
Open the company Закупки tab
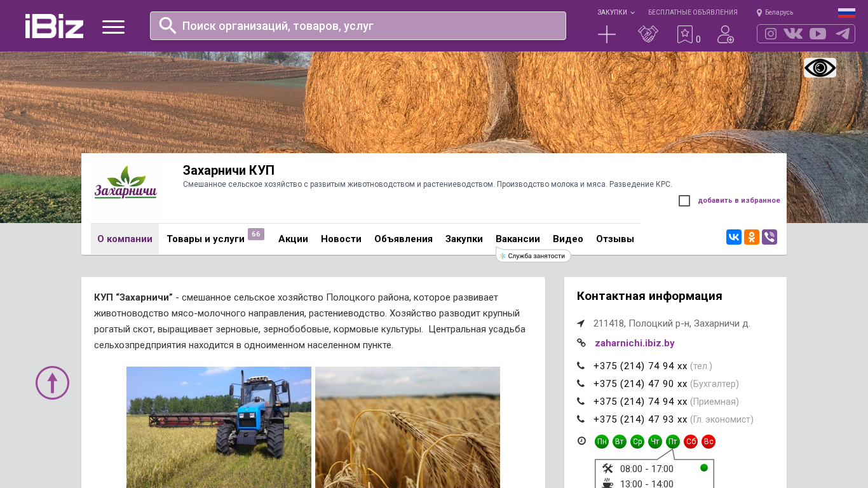464,239
